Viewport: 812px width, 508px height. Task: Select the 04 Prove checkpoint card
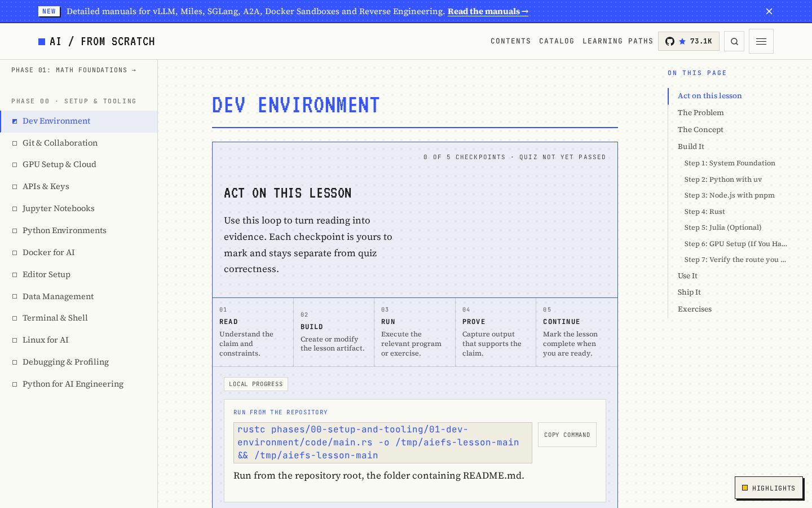(496, 332)
